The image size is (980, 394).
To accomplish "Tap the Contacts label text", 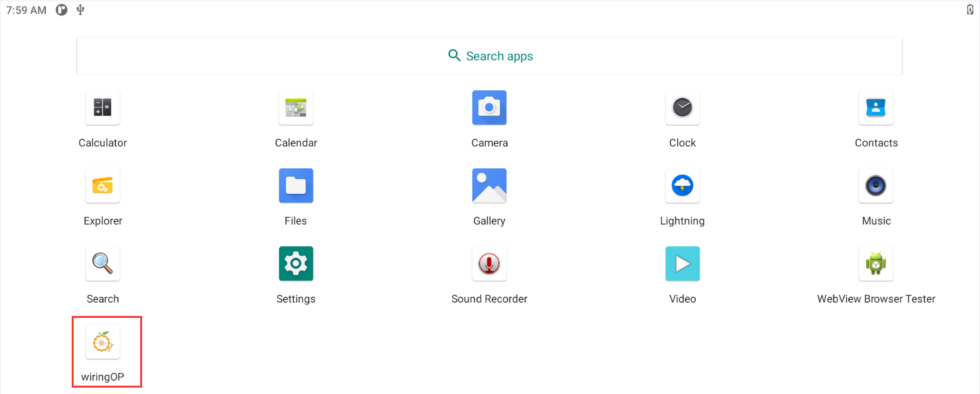I will click(x=876, y=143).
